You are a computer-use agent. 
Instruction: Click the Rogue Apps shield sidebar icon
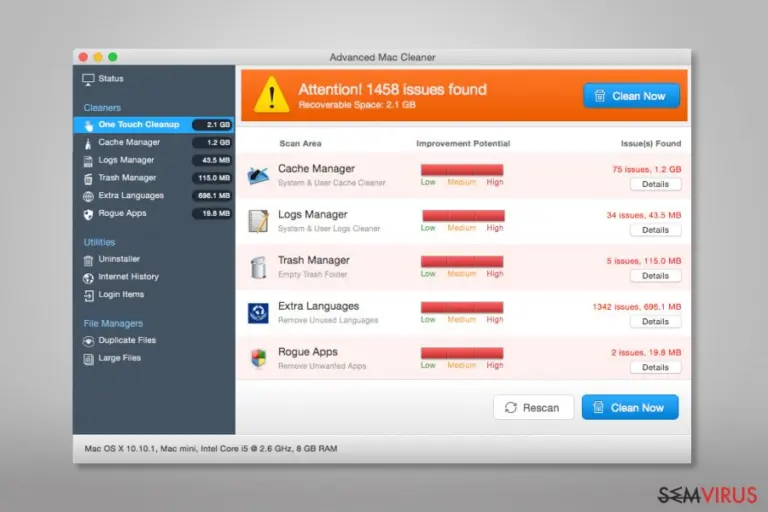tap(88, 214)
